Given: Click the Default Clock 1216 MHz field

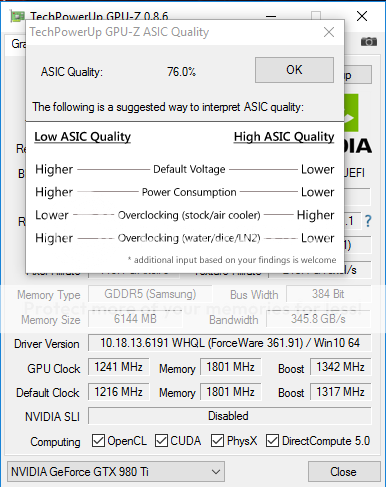Looking at the screenshot, I should click(119, 392).
